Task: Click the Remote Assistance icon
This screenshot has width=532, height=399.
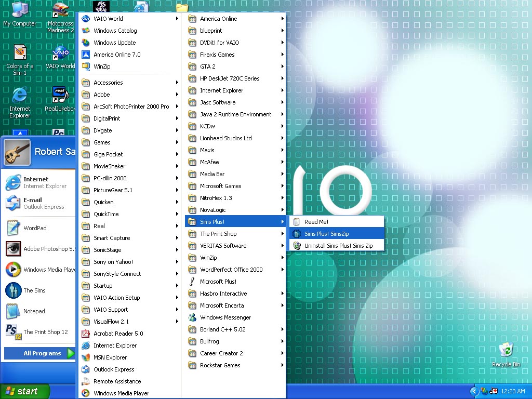Action: click(x=86, y=381)
